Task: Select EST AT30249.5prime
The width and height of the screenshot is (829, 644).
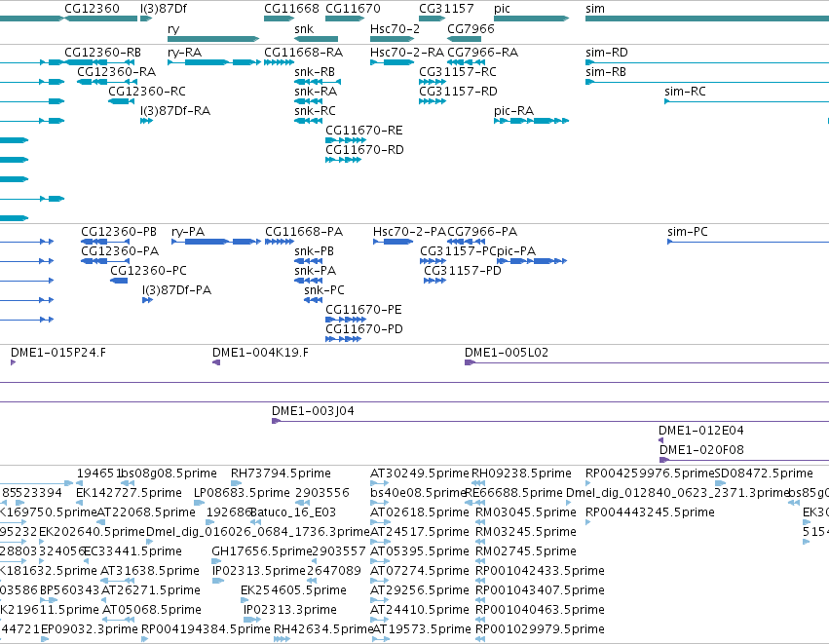Action: coord(380,482)
